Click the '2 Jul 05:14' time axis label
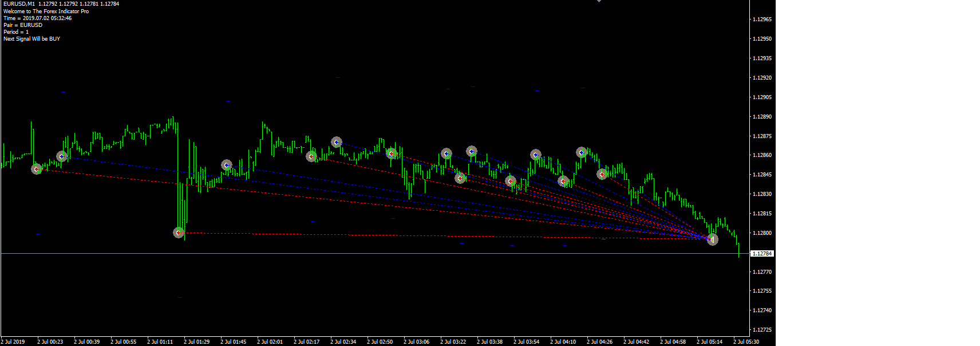Viewport: 980px width, 346px height. click(x=709, y=342)
